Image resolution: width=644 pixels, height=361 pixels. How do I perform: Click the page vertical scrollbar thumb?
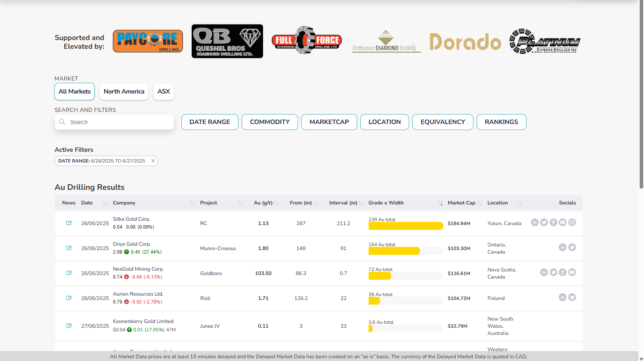[x=641, y=94]
